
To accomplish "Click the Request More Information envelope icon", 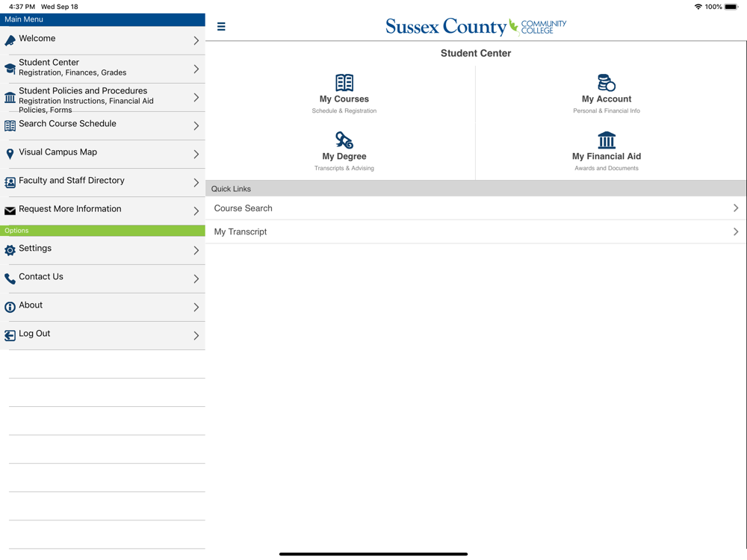I will [x=10, y=211].
